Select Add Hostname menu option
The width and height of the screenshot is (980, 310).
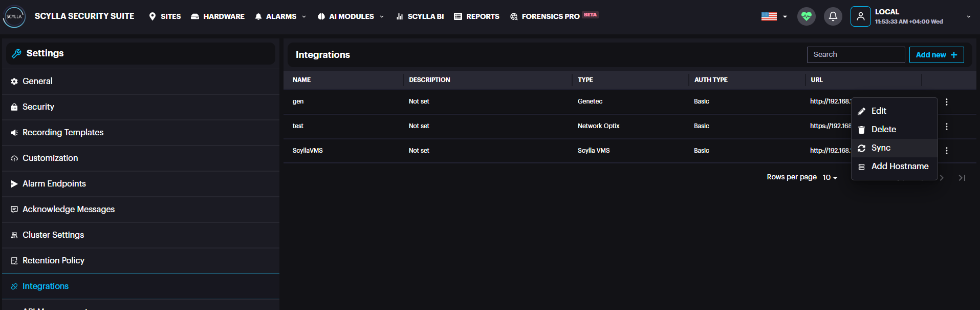tap(899, 167)
